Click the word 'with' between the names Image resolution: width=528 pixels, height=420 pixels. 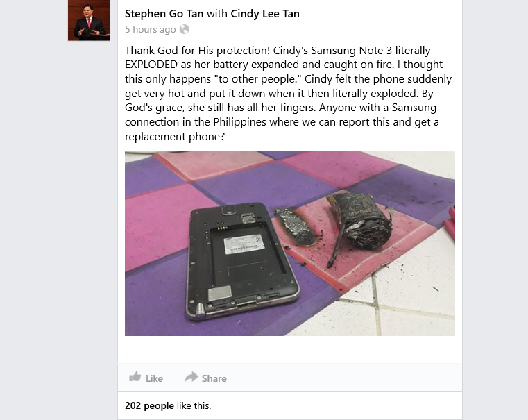click(217, 14)
